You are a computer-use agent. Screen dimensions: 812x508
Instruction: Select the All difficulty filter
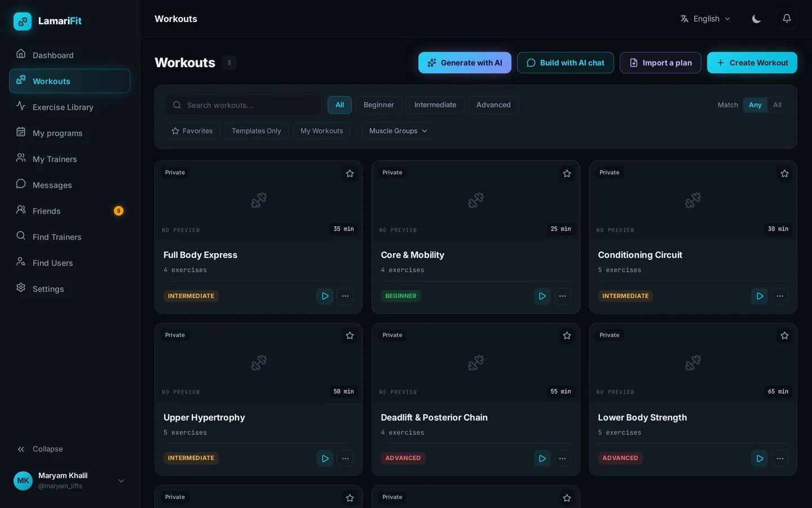pos(339,105)
